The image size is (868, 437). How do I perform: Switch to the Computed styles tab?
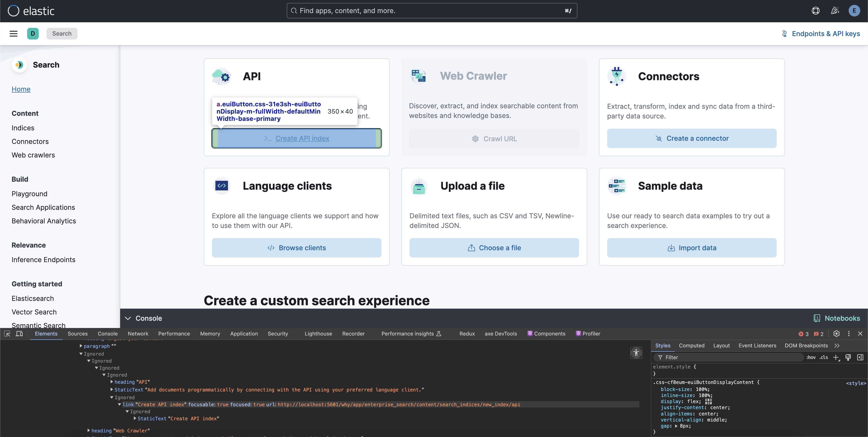coord(691,345)
